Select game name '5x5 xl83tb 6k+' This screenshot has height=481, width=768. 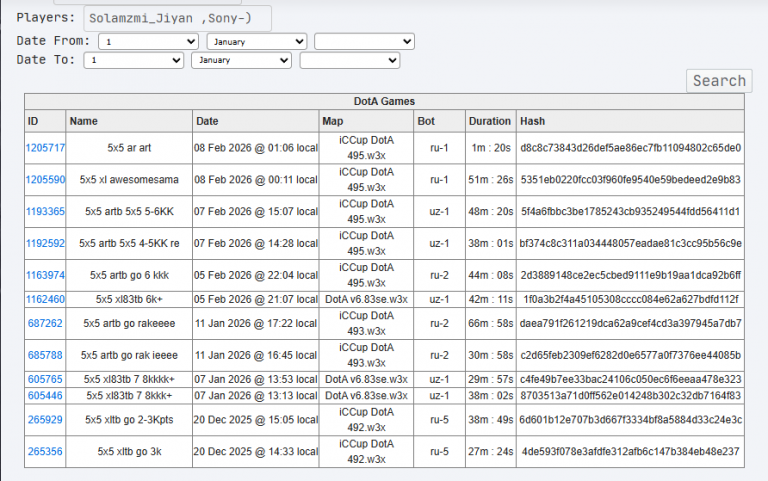point(129,299)
